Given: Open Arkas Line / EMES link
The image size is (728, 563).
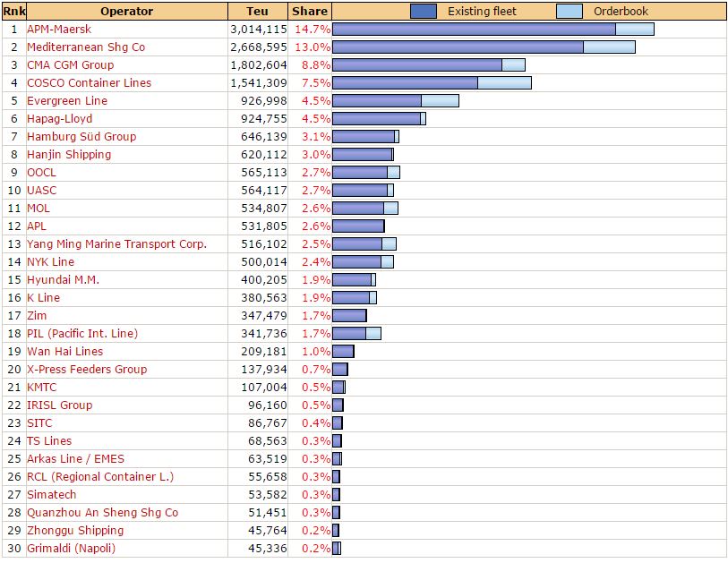Looking at the screenshot, I should (76, 459).
